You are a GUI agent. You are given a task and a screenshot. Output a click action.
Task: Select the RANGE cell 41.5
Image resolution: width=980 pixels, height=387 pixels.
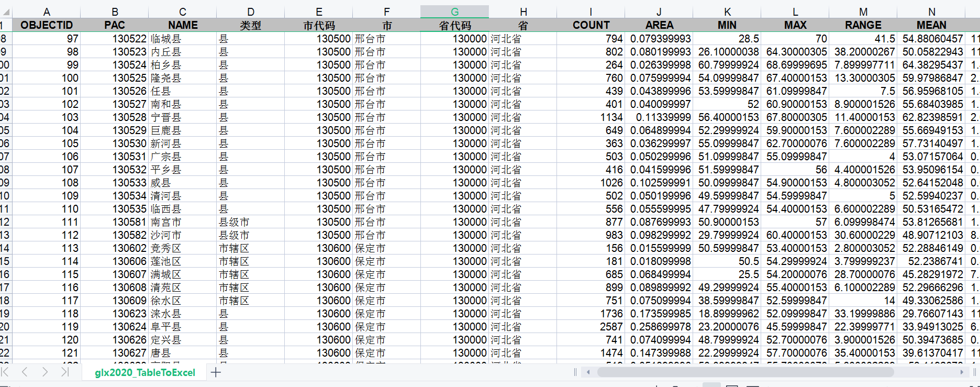tap(863, 39)
